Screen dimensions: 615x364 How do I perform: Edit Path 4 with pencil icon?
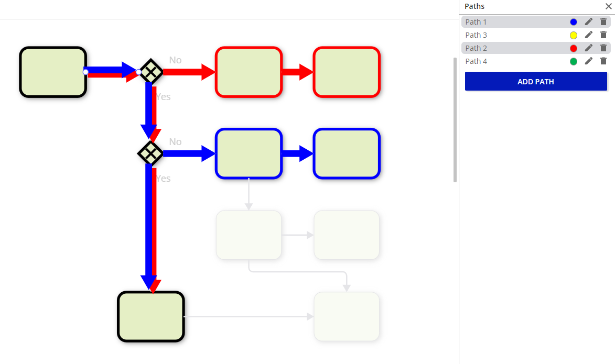coord(589,61)
